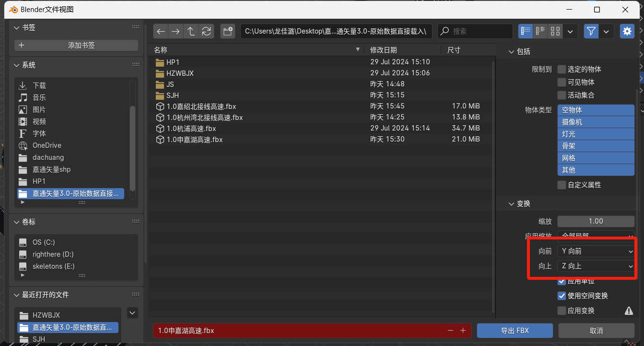
Task: Disable the 使用空间变换 checkbox
Action: [562, 296]
